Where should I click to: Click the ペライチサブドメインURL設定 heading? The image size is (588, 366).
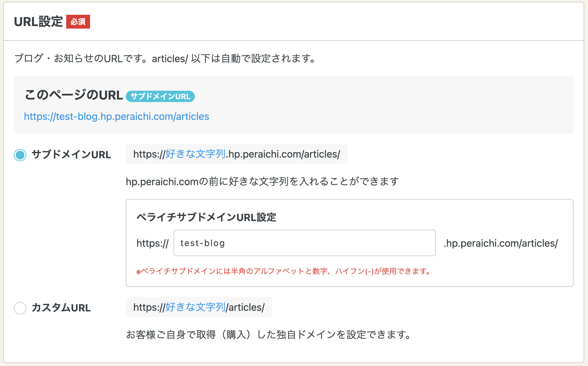tap(206, 217)
